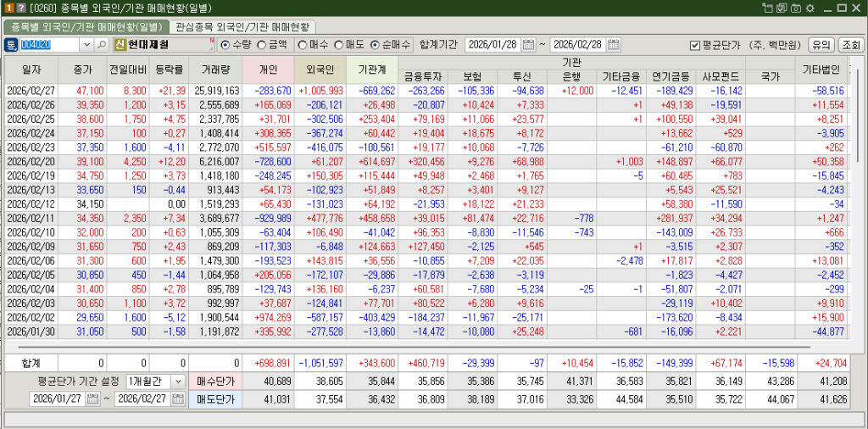Image resolution: width=868 pixels, height=429 pixels.
Task: Select the 매도 radio button
Action: coord(338,44)
